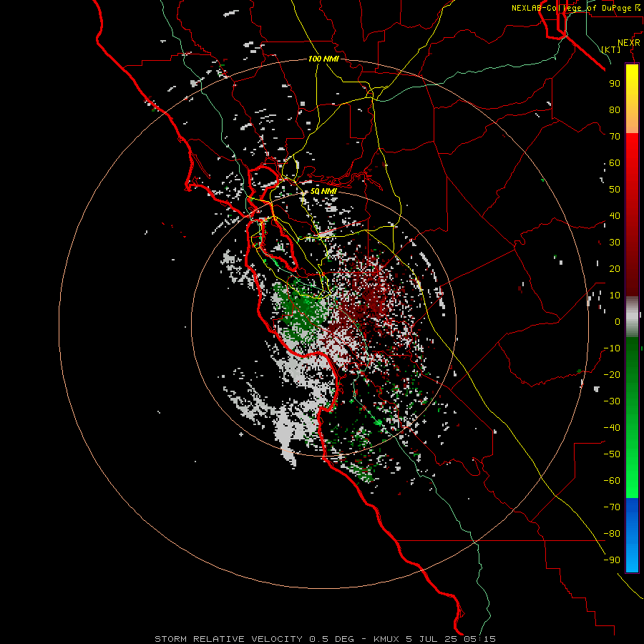644x644 pixels.
Task: Click the 20 value on the velocity scale
Action: pyautogui.click(x=615, y=269)
